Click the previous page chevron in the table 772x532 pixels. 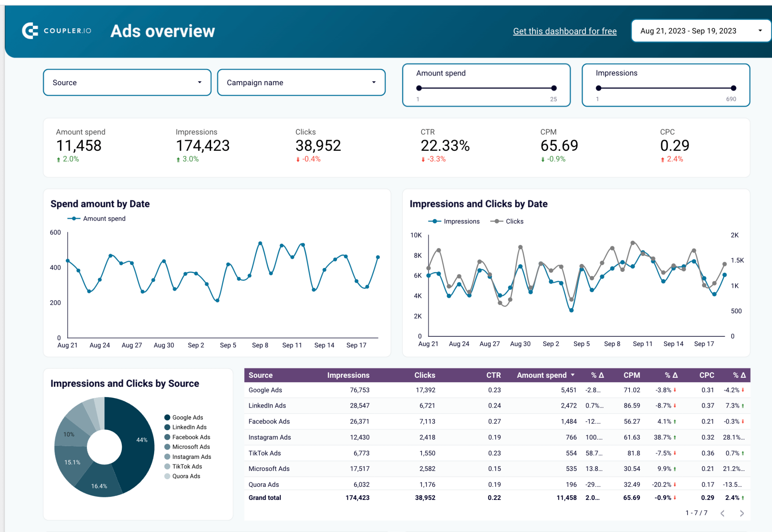point(723,513)
